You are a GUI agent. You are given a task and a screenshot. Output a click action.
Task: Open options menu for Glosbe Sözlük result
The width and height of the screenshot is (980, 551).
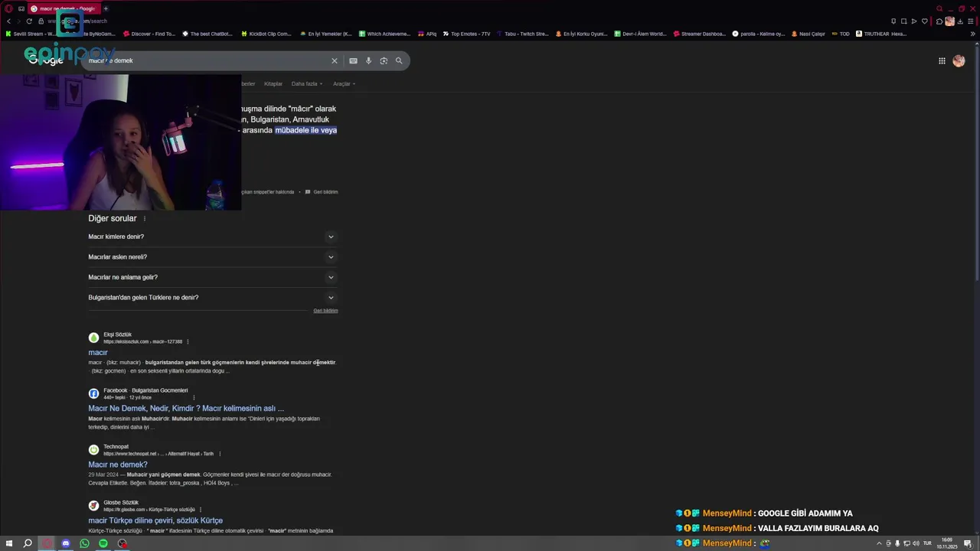coord(201,510)
